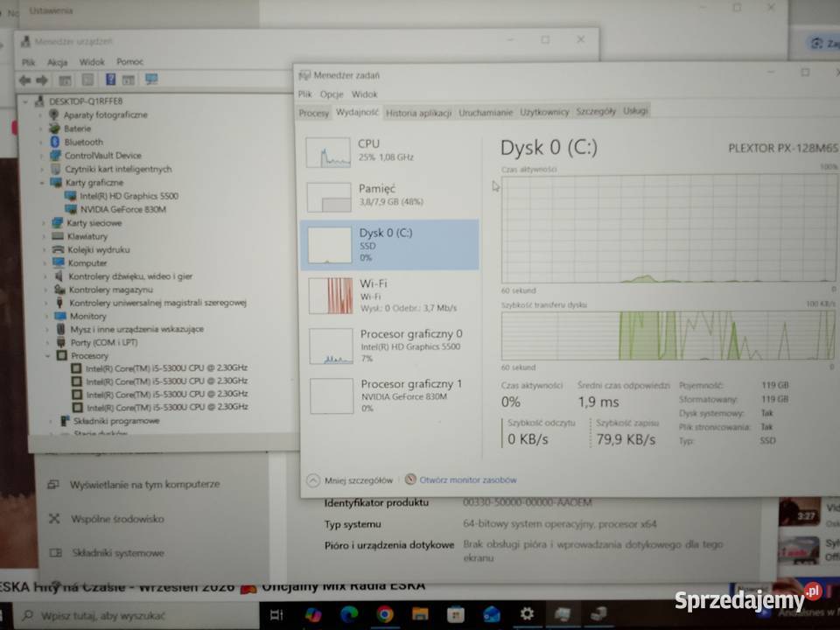
Task: Select the Klawiatury category icon
Action: 58,236
